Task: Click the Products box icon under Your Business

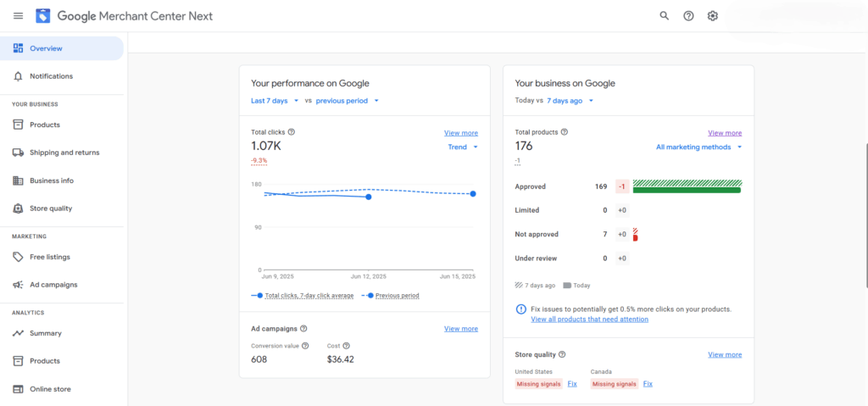Action: click(19, 125)
